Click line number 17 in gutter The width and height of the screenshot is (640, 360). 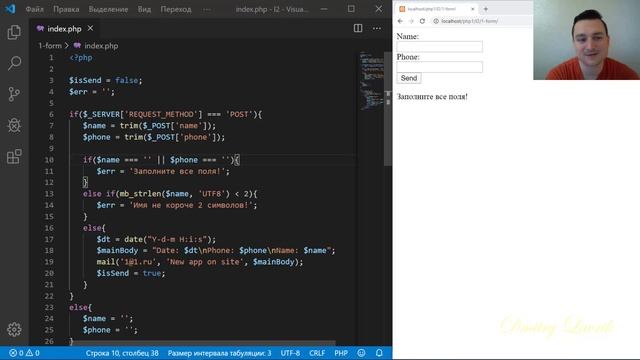49,240
